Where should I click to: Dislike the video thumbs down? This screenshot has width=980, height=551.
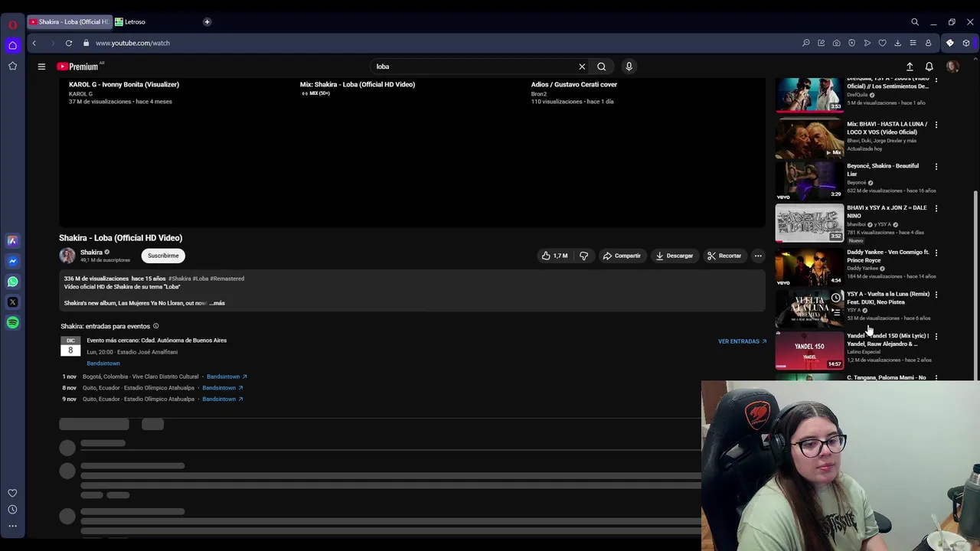point(584,256)
